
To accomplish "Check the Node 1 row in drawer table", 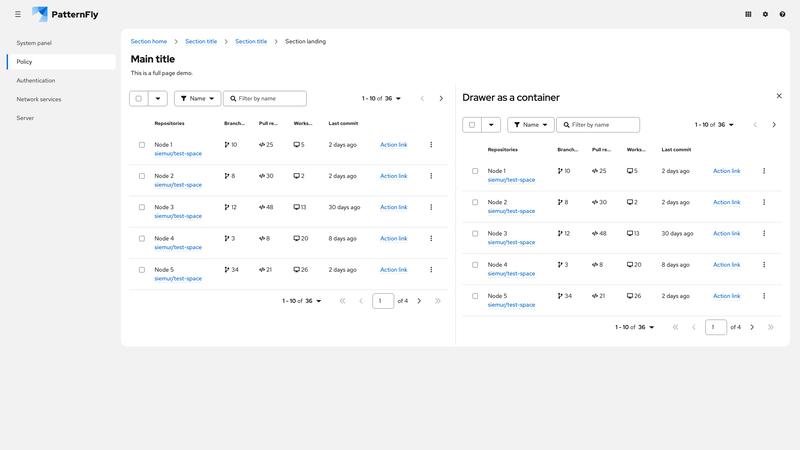I will pos(475,171).
